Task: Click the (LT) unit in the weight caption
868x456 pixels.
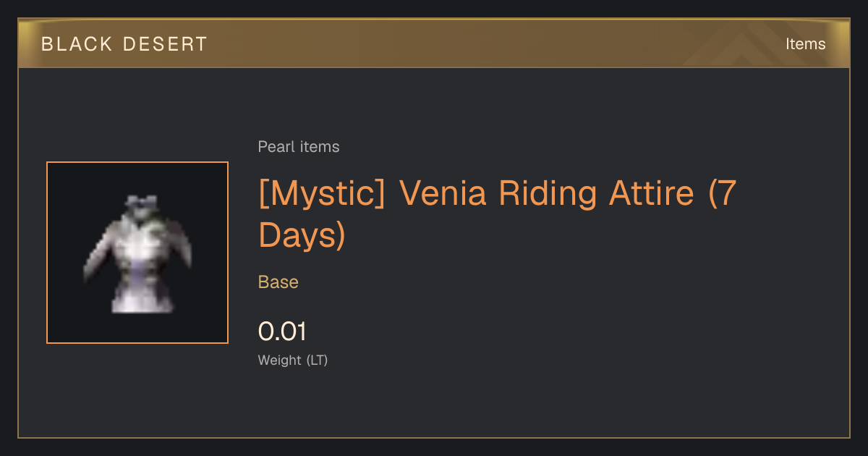Action: pos(317,360)
